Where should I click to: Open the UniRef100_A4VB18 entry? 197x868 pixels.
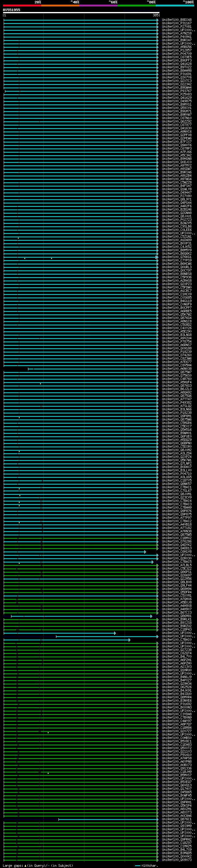[x=177, y=525]
